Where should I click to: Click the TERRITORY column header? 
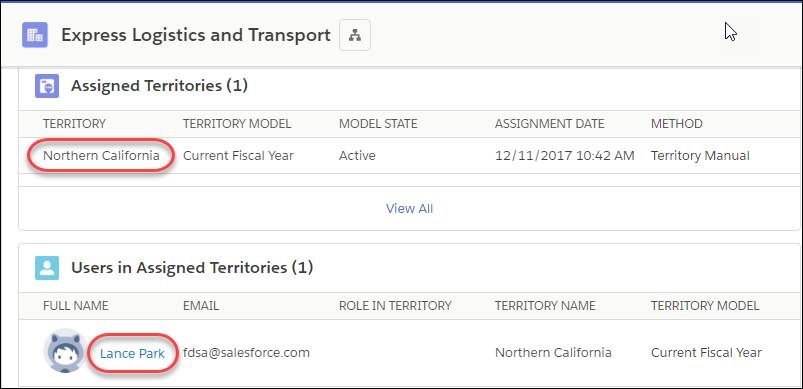coord(74,124)
